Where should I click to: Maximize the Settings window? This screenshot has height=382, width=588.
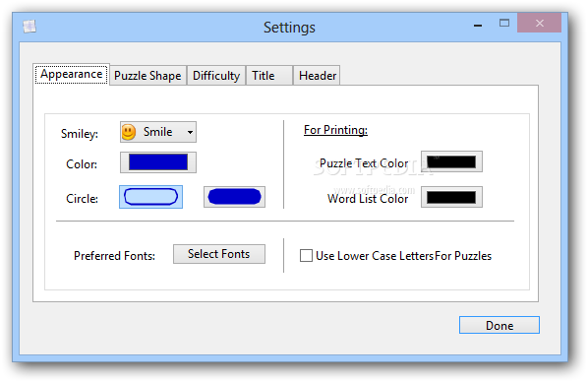click(504, 24)
